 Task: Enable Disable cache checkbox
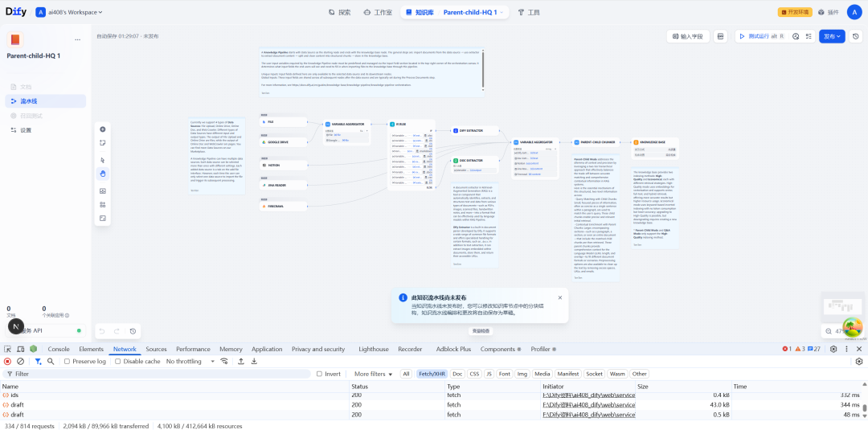pyautogui.click(x=118, y=362)
